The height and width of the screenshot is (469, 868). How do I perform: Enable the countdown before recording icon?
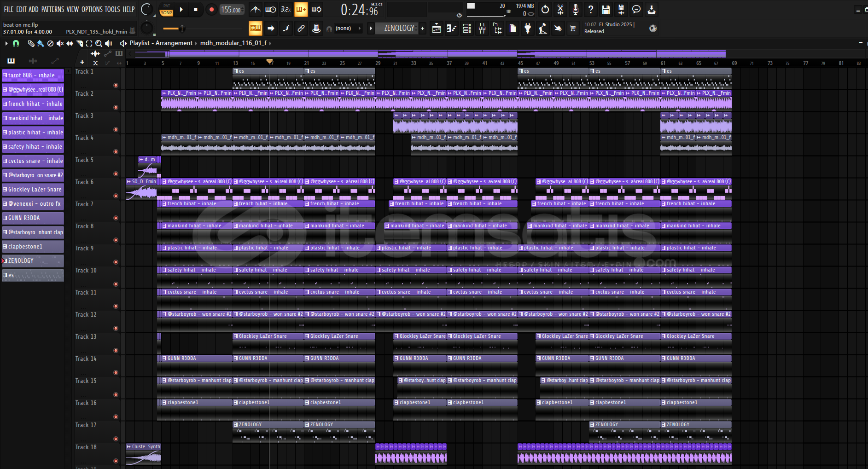tap(285, 9)
